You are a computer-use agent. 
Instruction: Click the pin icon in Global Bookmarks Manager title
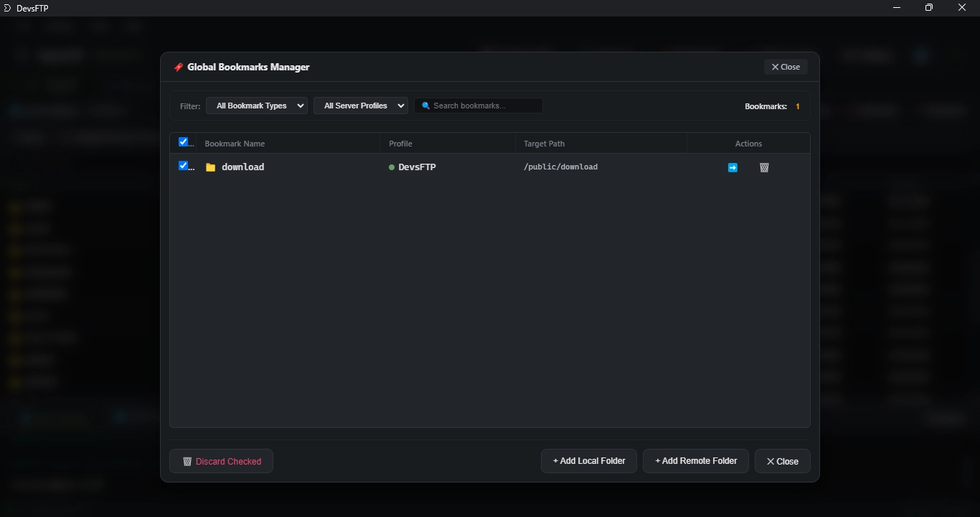coord(179,67)
